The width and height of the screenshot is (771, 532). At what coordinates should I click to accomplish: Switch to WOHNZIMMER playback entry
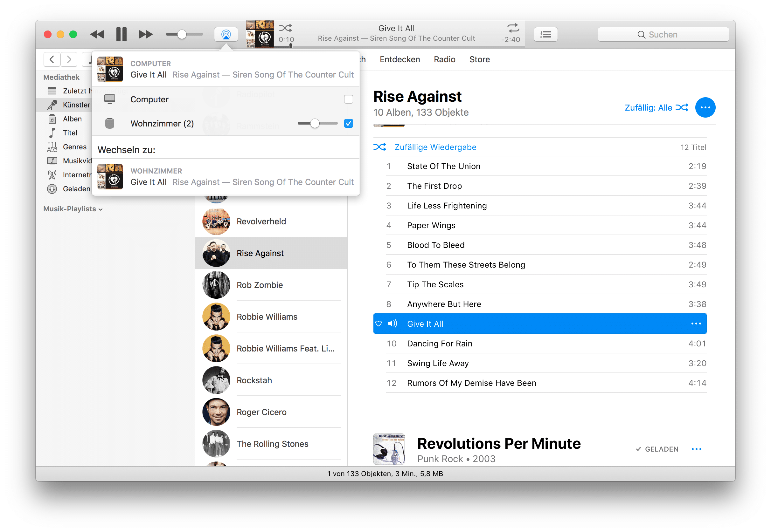click(x=226, y=177)
